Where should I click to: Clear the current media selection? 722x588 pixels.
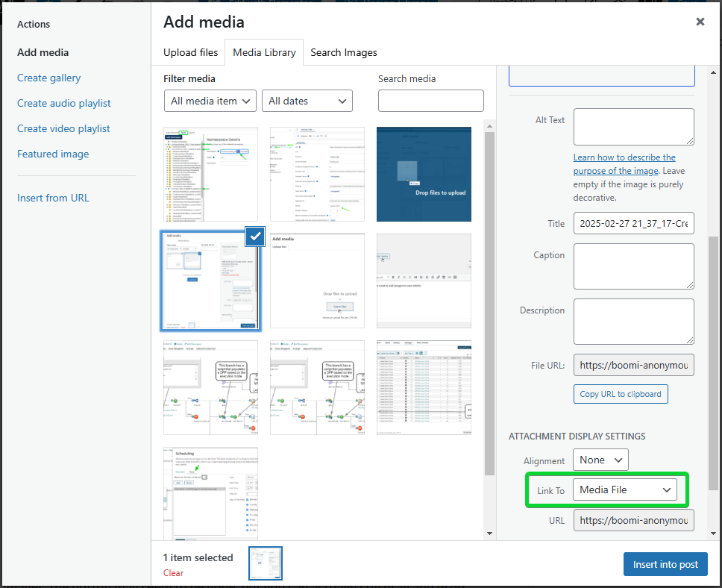[x=173, y=573]
